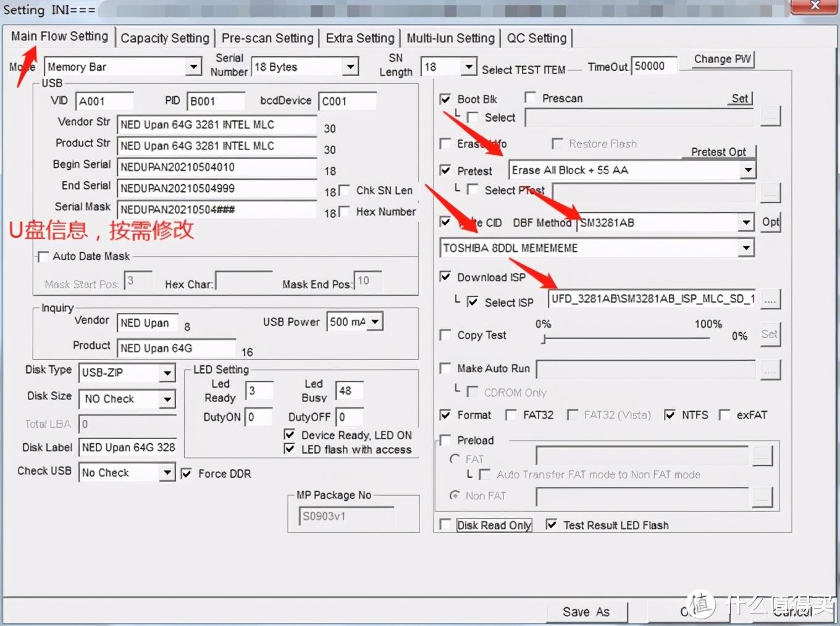Select the Non FAT radio button
This screenshot has width=840, height=626.
(455, 495)
